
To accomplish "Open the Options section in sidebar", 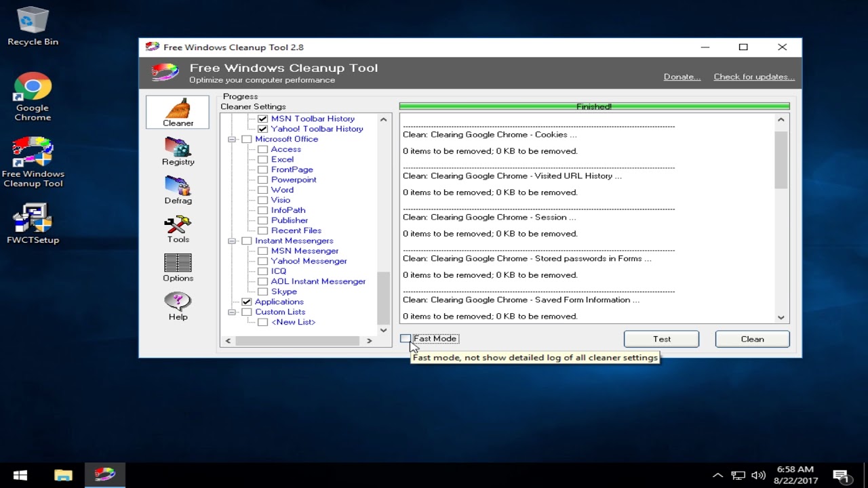I will [x=178, y=268].
